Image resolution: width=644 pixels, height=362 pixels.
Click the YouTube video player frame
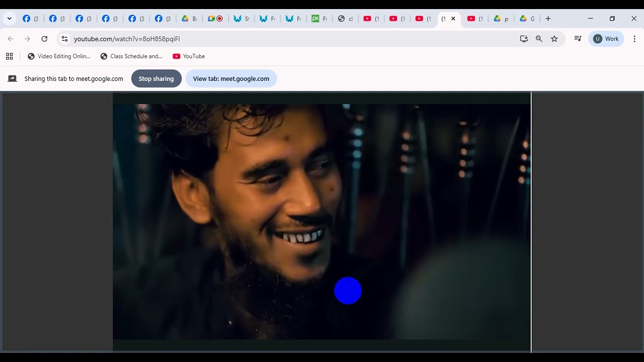click(x=322, y=222)
